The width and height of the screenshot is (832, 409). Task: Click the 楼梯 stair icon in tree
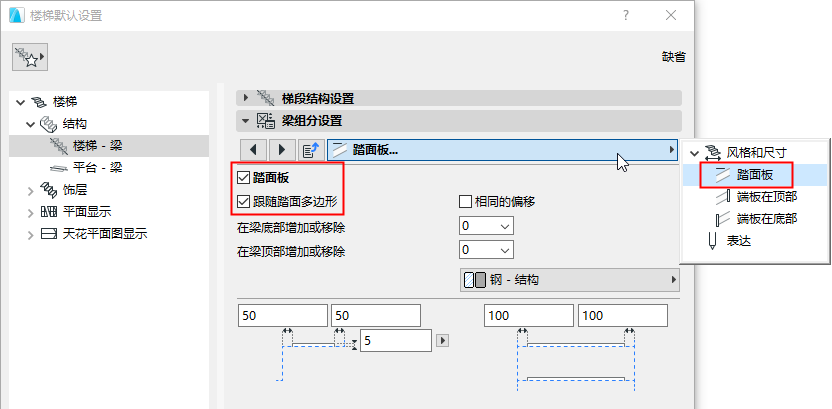(x=40, y=102)
